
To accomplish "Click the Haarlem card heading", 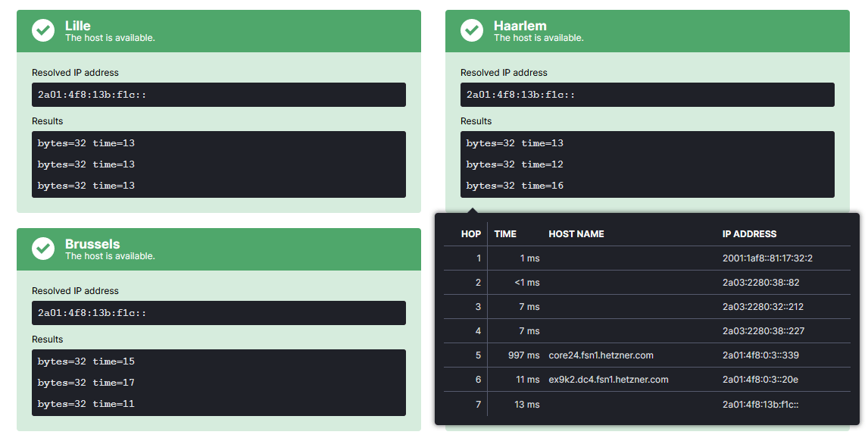I will pyautogui.click(x=520, y=26).
